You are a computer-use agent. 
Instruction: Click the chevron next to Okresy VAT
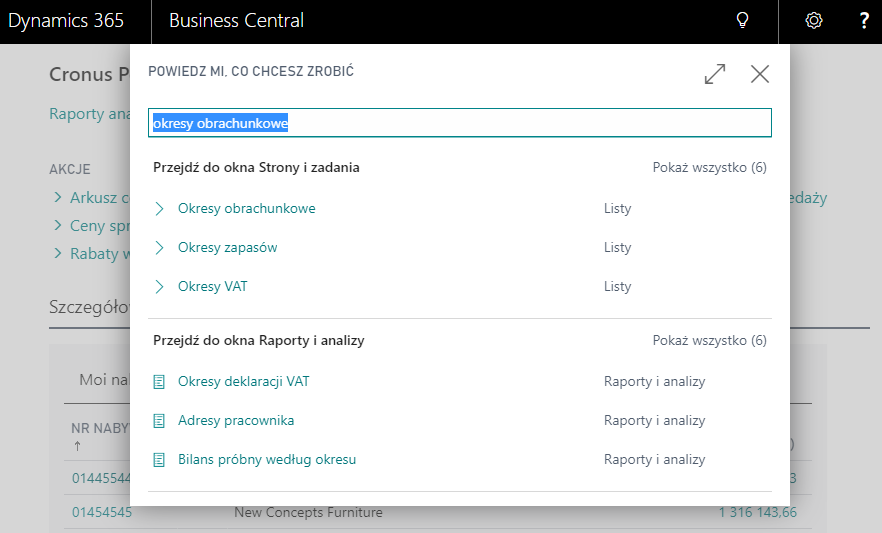[x=159, y=287]
